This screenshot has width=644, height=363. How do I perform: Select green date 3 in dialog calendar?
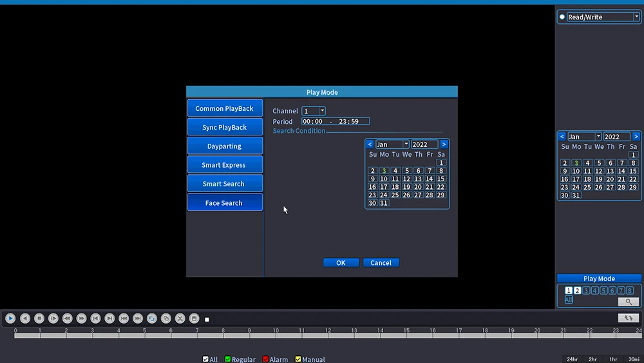click(x=384, y=171)
